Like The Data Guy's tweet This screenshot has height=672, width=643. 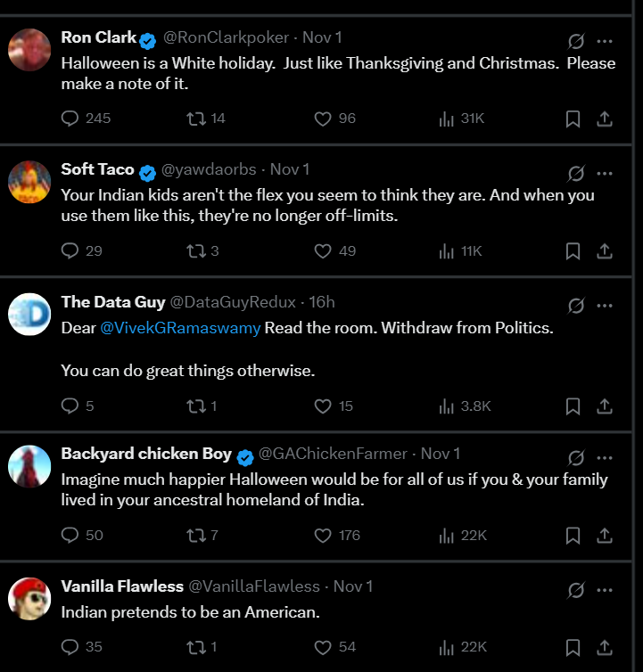tap(324, 406)
